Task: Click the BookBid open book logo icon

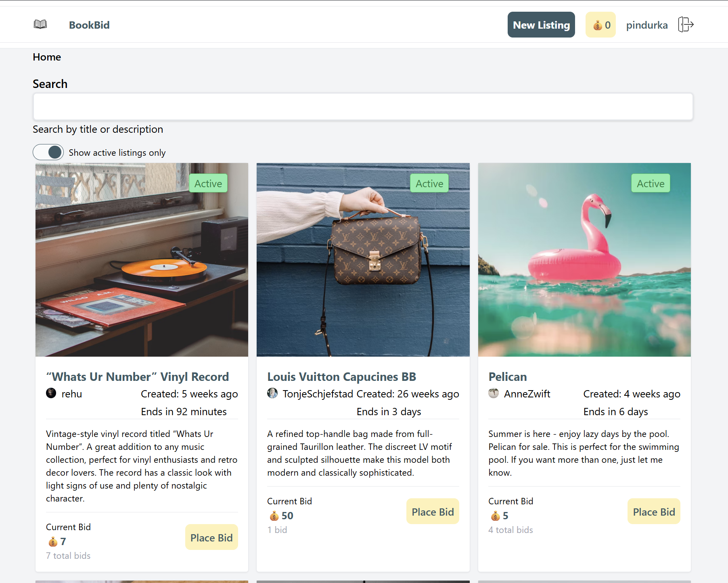Action: 40,25
